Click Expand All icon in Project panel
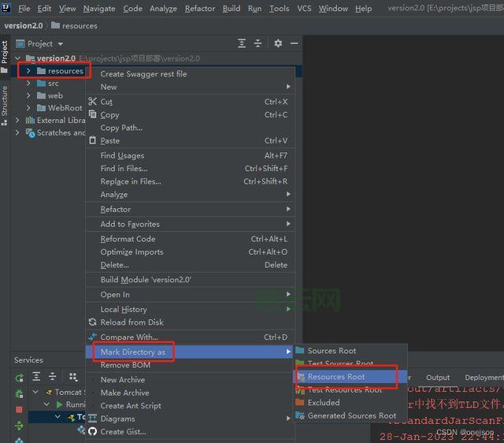Viewport: 504px width, 443px height. coord(243,43)
